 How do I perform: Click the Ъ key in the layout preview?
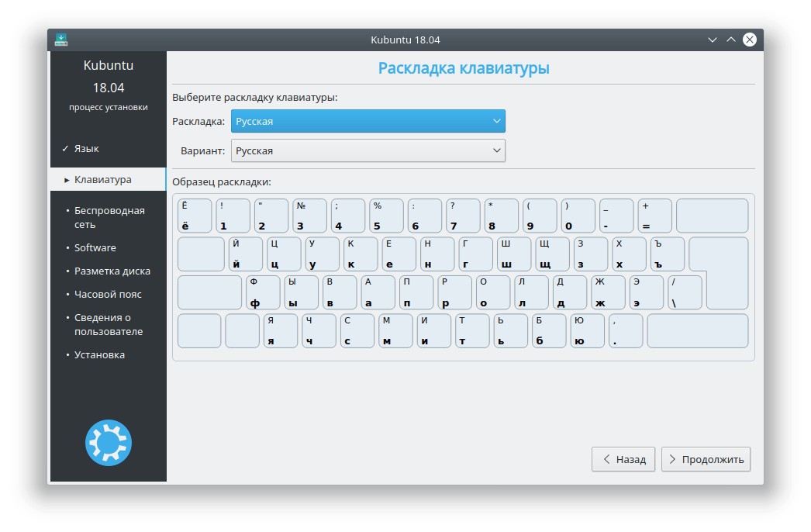(x=667, y=254)
